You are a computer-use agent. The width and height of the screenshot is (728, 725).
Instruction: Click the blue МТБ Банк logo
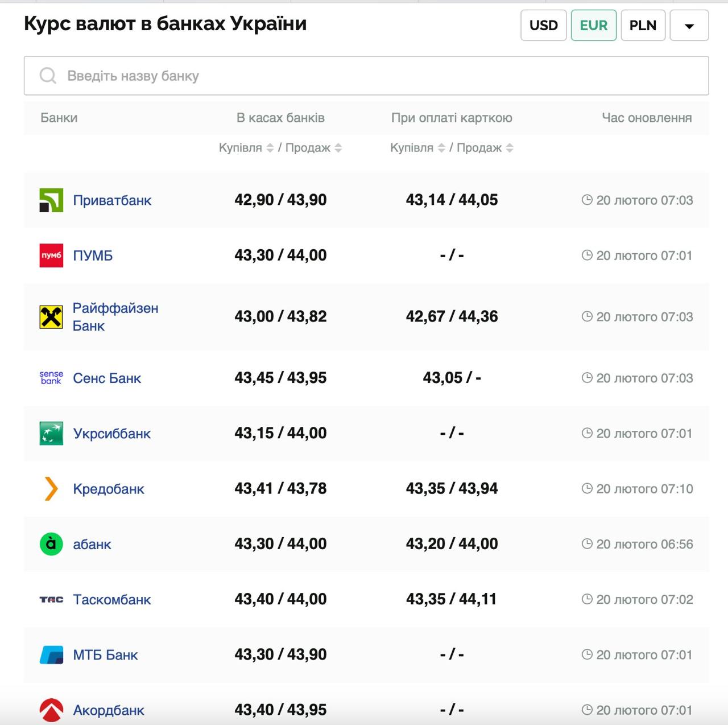(51, 655)
